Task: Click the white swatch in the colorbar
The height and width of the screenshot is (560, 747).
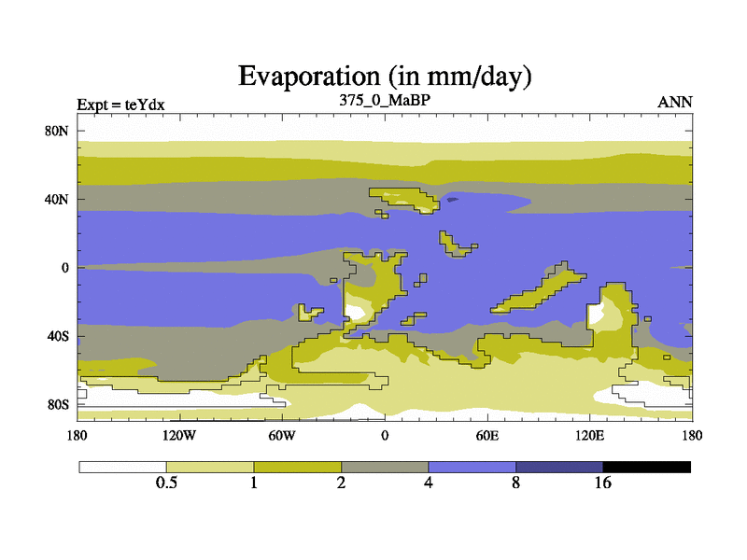Action: tap(122, 466)
